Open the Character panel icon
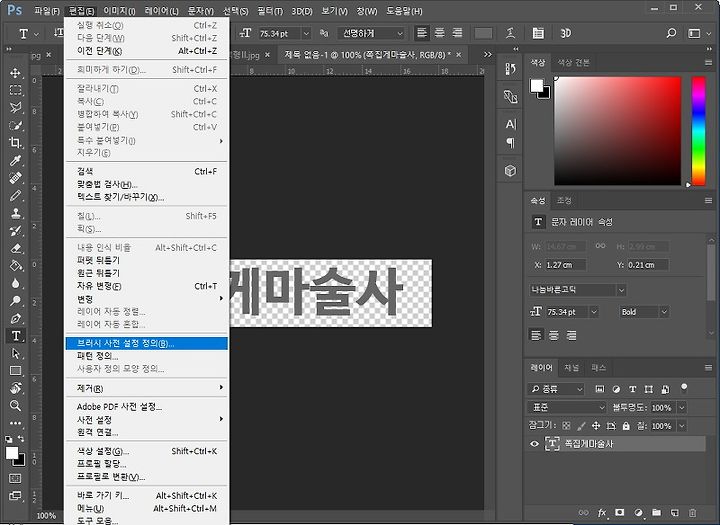Screen dimensions: 720x525 coord(511,124)
